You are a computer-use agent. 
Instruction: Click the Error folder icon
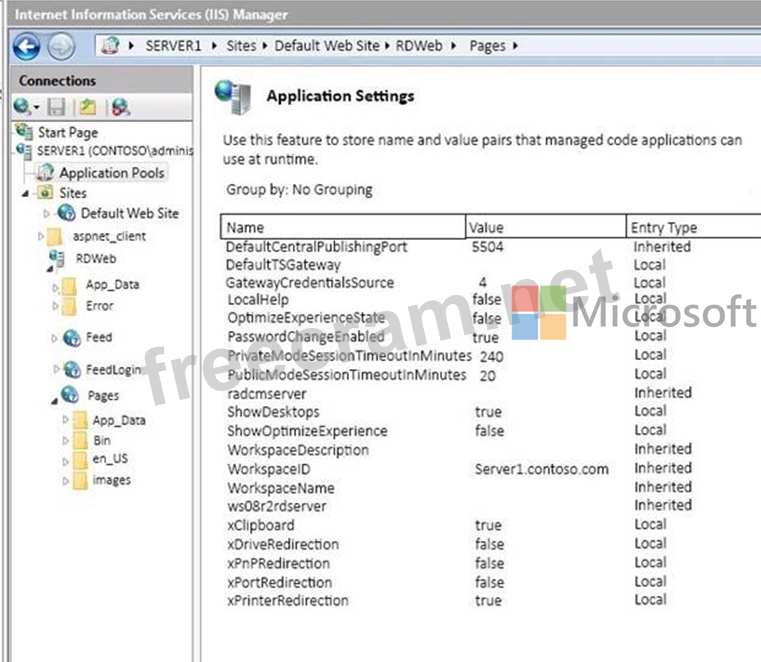tap(69, 306)
